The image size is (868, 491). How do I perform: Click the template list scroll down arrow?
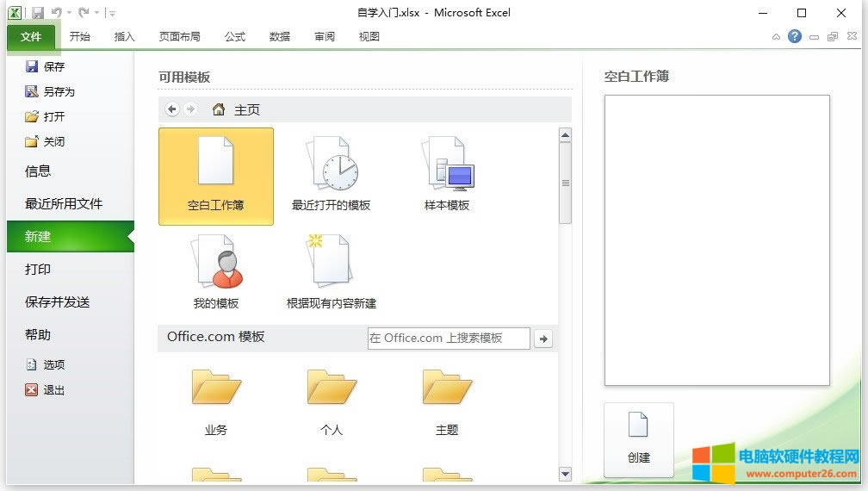tap(565, 473)
